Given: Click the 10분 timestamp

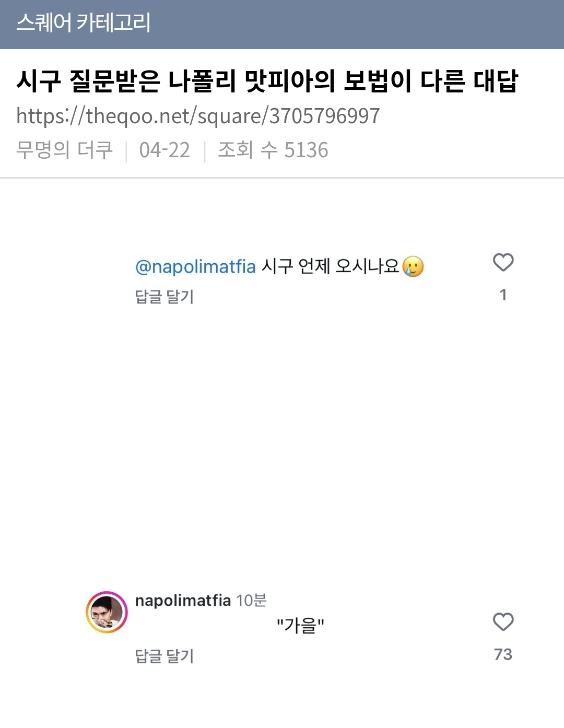Looking at the screenshot, I should [x=251, y=601].
